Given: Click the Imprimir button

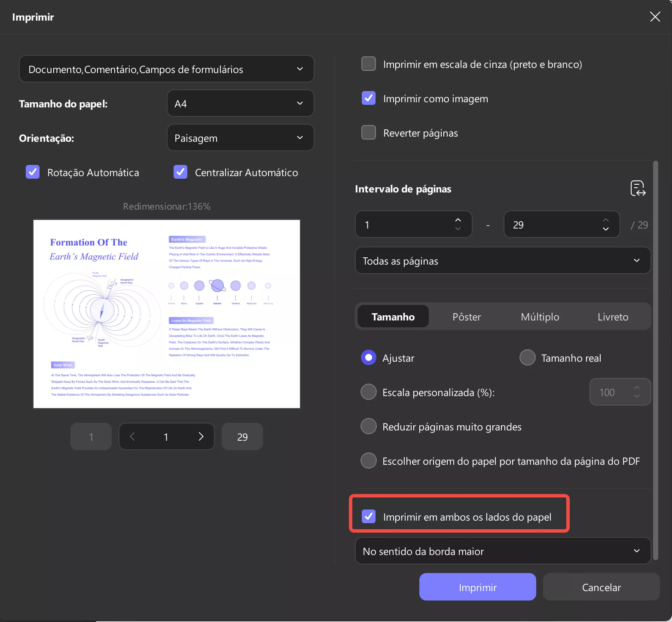Looking at the screenshot, I should 477,587.
